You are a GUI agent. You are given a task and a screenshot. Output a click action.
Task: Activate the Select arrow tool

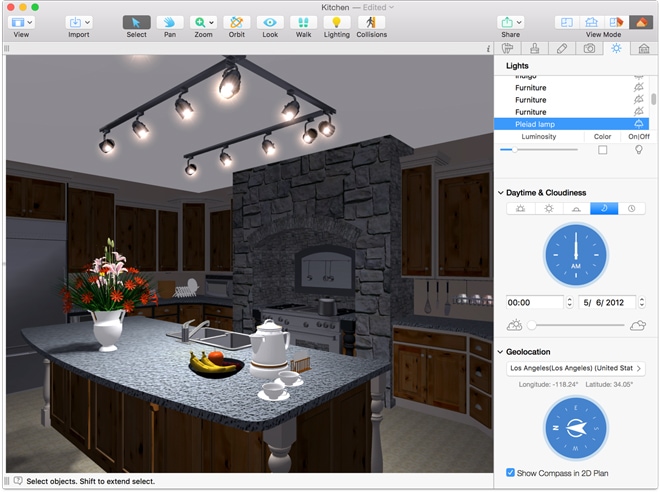(x=136, y=22)
